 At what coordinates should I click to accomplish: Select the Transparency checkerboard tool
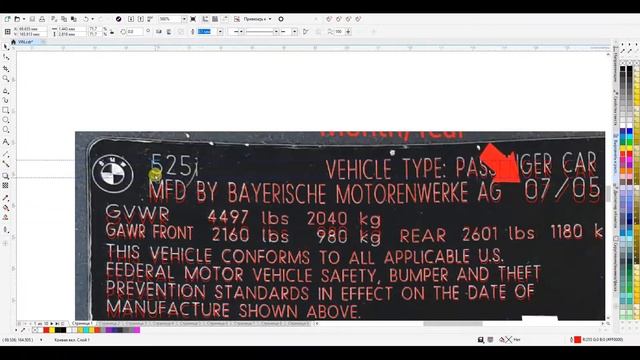(x=6, y=186)
